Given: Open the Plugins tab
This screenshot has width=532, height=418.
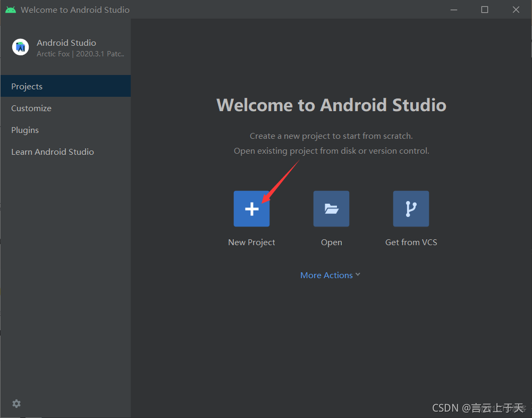Looking at the screenshot, I should pos(65,130).
